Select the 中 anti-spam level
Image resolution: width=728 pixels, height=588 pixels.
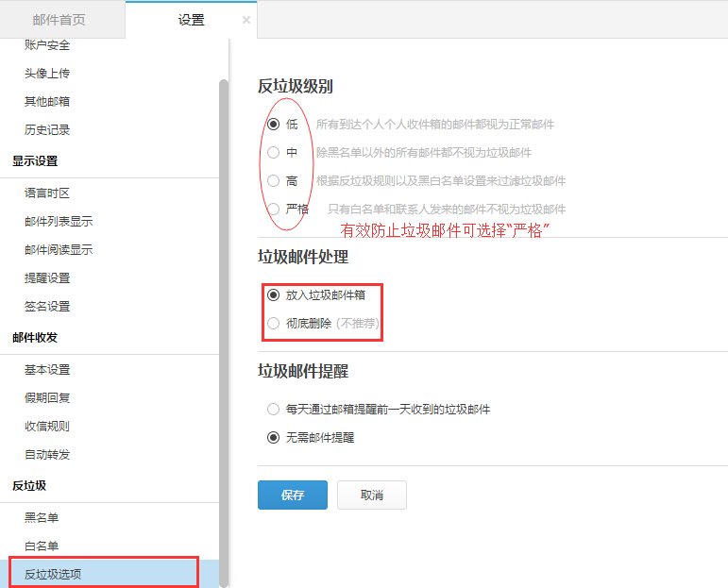pos(274,152)
